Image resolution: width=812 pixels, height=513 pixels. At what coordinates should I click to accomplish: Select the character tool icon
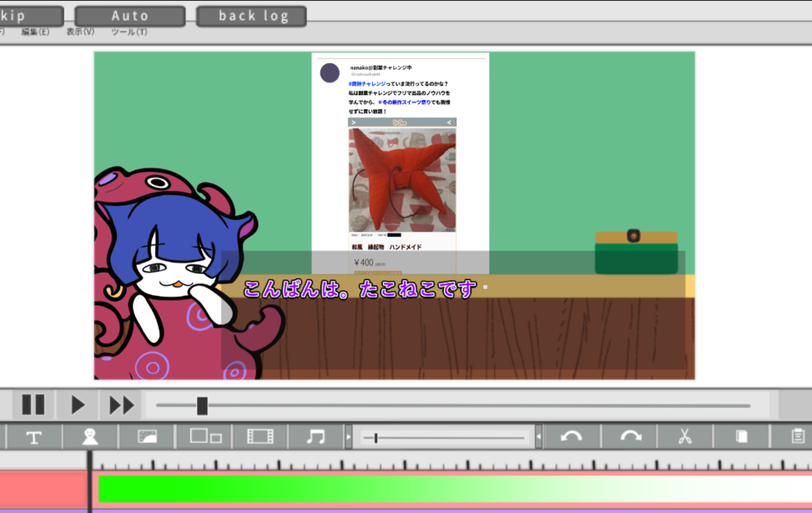coord(90,436)
